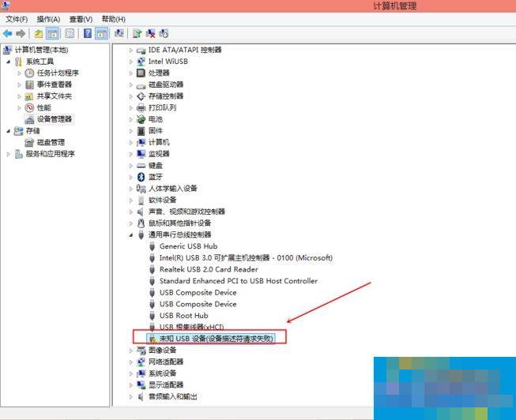This screenshot has width=516, height=420.
Task: Click the 网络适配器 network icon
Action: tap(141, 362)
